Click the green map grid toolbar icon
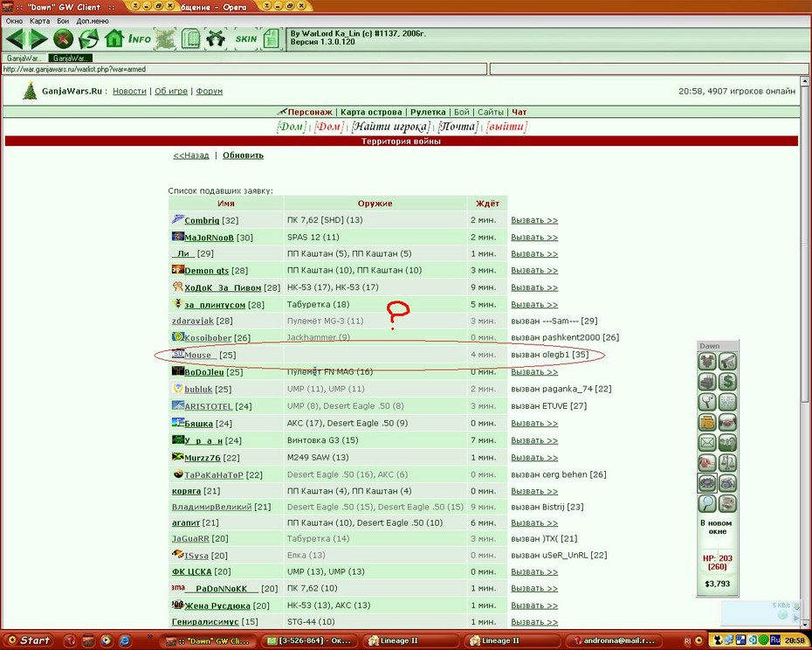The height and width of the screenshot is (650, 812). click(x=165, y=38)
